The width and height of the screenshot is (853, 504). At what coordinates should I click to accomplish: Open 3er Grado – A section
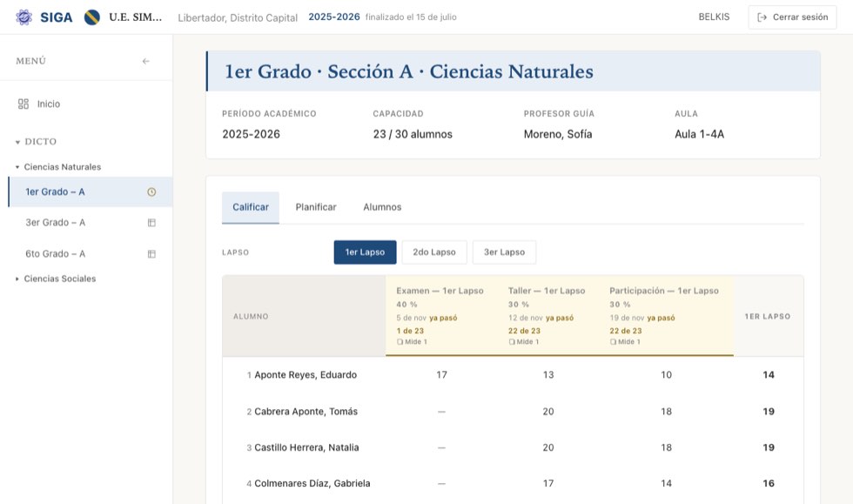click(x=91, y=223)
